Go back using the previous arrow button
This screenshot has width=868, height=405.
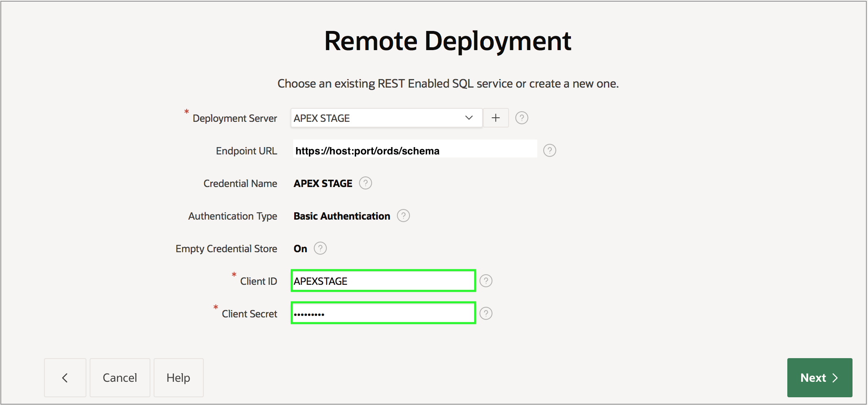coord(65,378)
